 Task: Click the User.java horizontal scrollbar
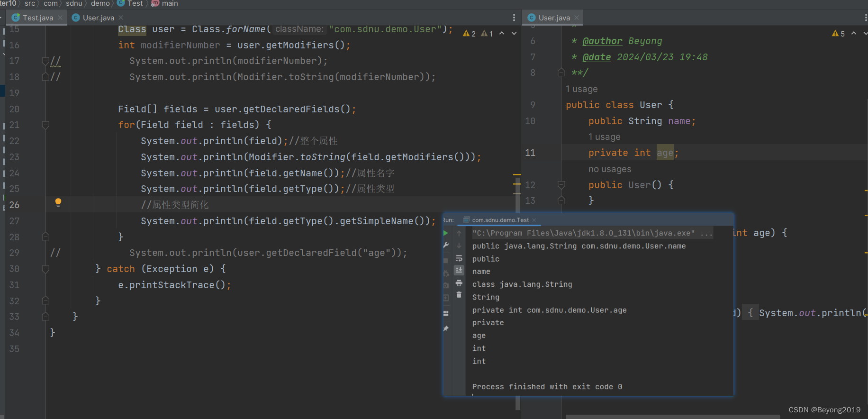pyautogui.click(x=673, y=417)
